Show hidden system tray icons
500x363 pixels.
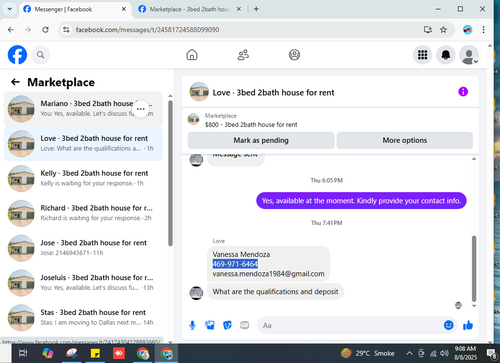(409, 353)
